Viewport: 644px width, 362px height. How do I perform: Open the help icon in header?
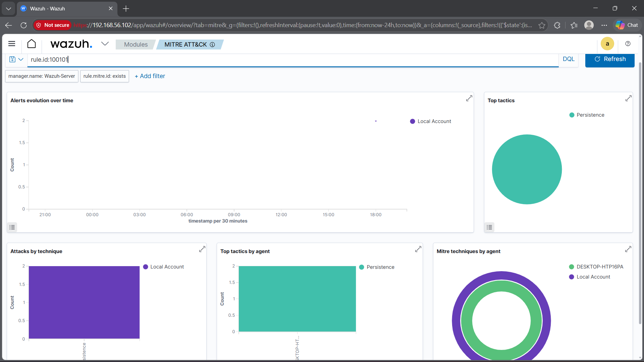[x=628, y=44]
